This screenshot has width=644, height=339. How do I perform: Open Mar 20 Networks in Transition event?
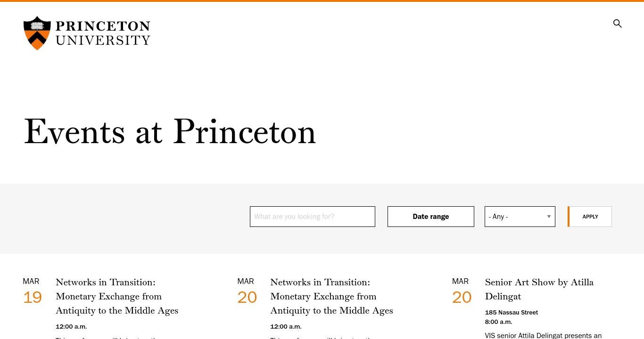click(x=331, y=296)
